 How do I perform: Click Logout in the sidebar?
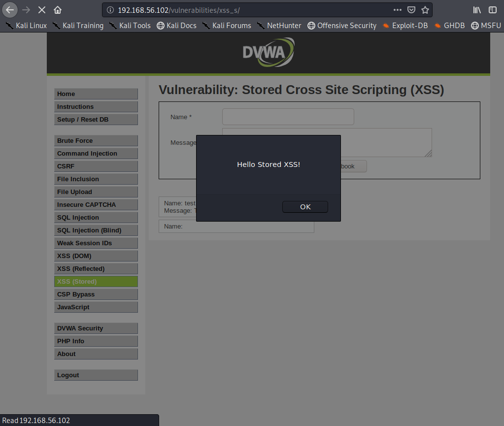[x=96, y=375]
